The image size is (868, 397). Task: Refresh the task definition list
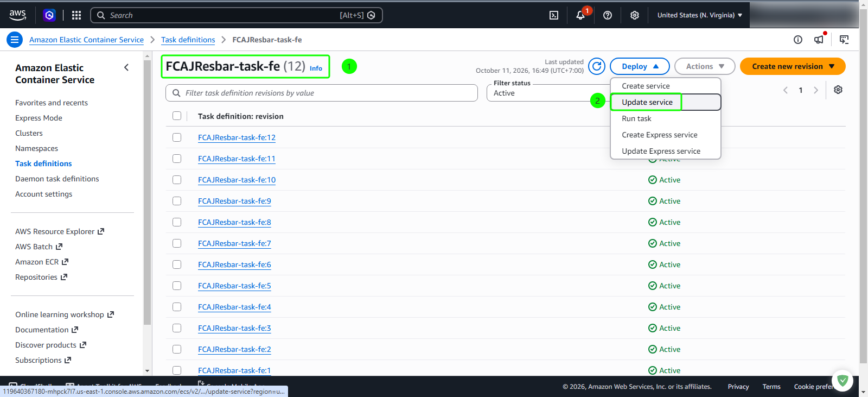coord(597,66)
